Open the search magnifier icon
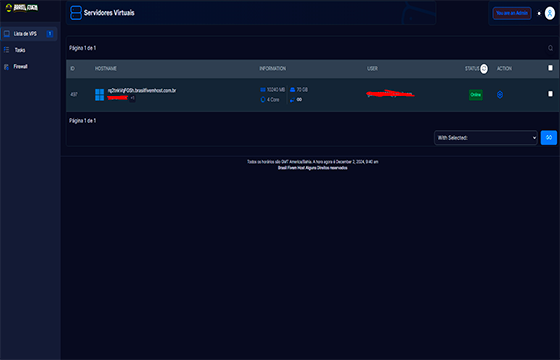Viewport: 560px width, 360px height. pyautogui.click(x=550, y=48)
